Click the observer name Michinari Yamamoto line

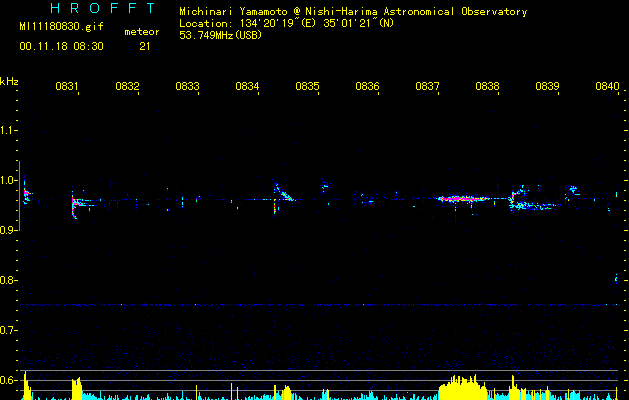[x=353, y=12]
